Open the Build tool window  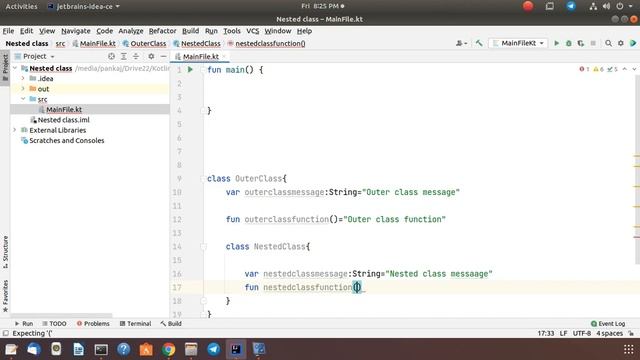[x=171, y=324]
